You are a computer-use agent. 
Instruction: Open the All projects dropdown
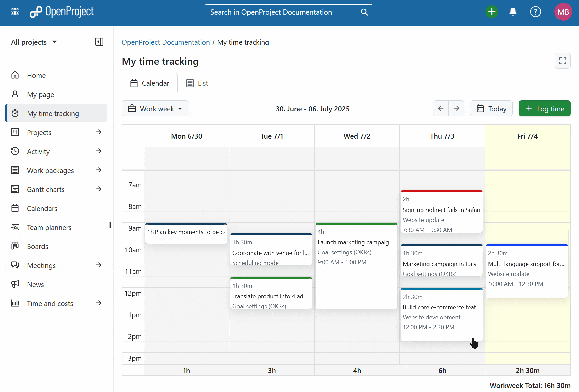tap(34, 42)
